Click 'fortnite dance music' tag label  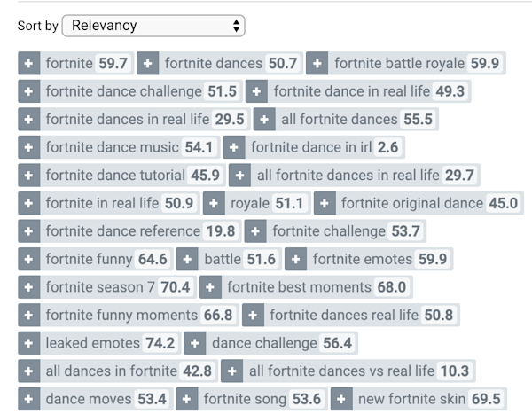click(113, 147)
